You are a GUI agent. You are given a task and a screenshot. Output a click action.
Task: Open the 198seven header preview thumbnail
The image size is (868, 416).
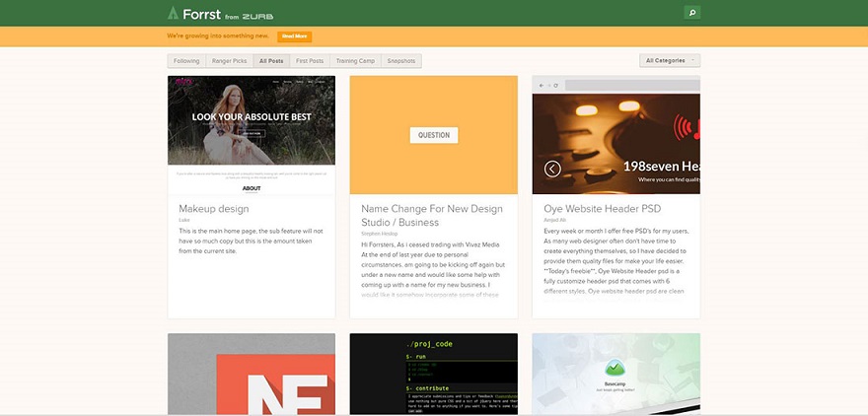[616, 135]
